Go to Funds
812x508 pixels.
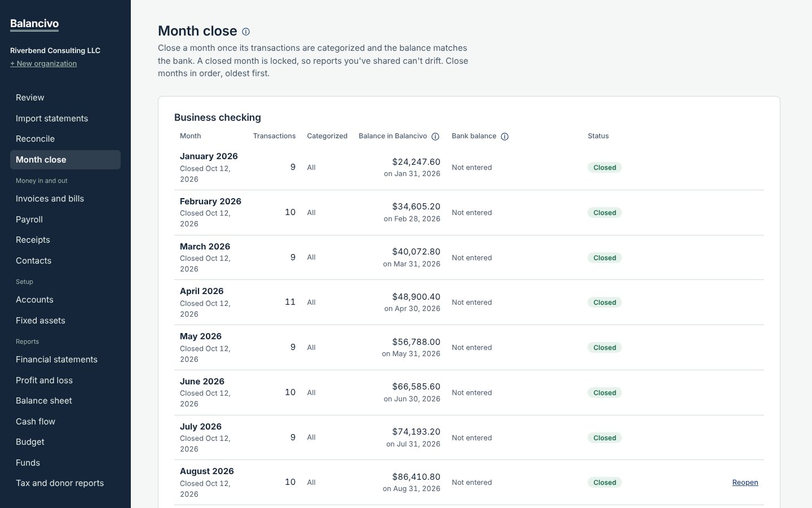(65, 463)
